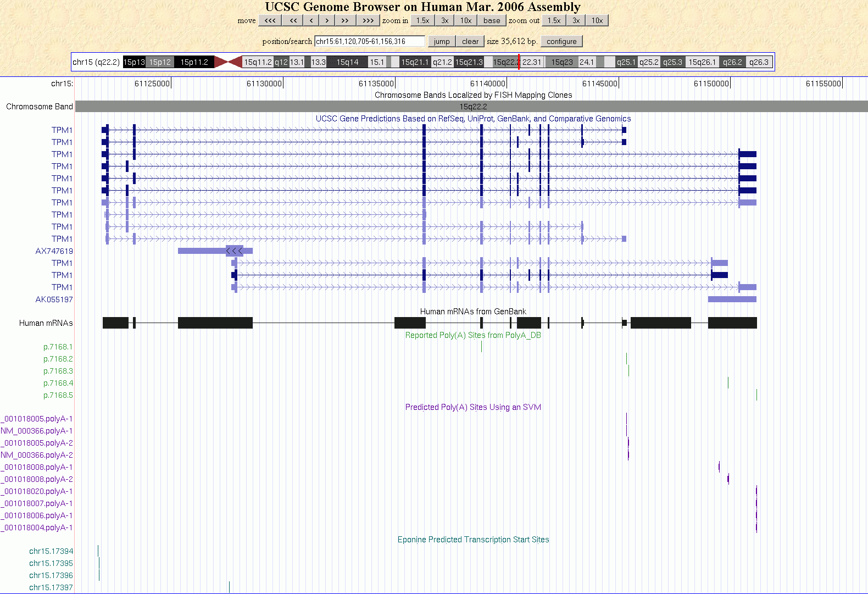The image size is (868, 594).
Task: Zoom in 10x
Action: 466,20
